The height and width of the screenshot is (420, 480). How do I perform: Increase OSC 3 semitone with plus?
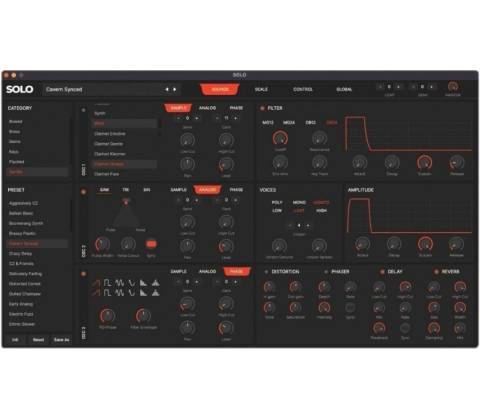pyautogui.click(x=197, y=282)
